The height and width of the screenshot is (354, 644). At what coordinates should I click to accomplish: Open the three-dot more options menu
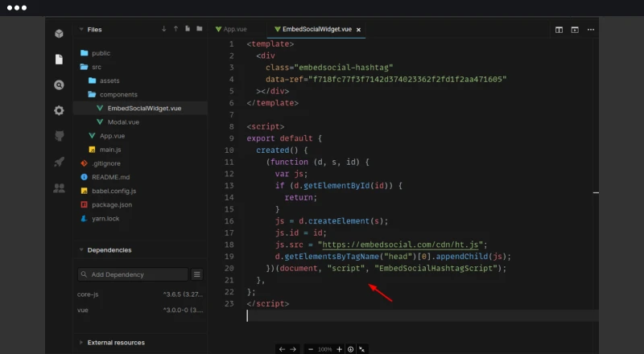pyautogui.click(x=591, y=30)
